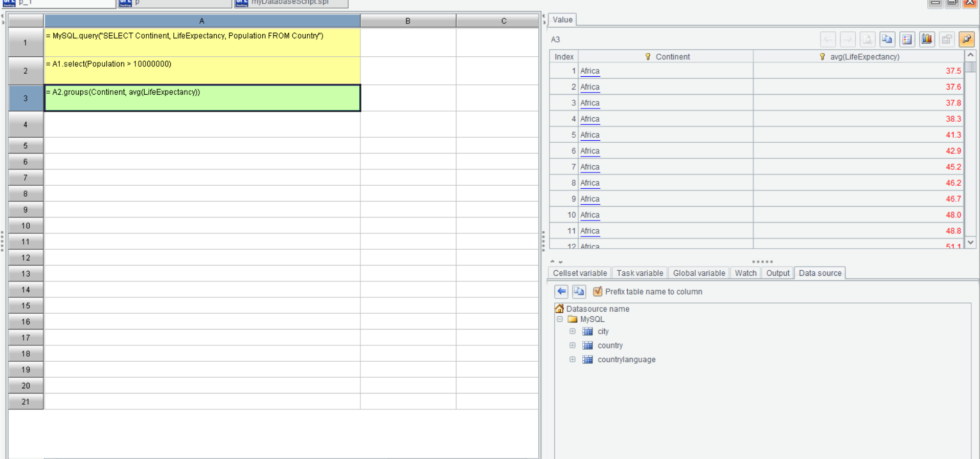Switch to the Cellset variable tab
This screenshot has height=459, width=980.
pos(580,273)
